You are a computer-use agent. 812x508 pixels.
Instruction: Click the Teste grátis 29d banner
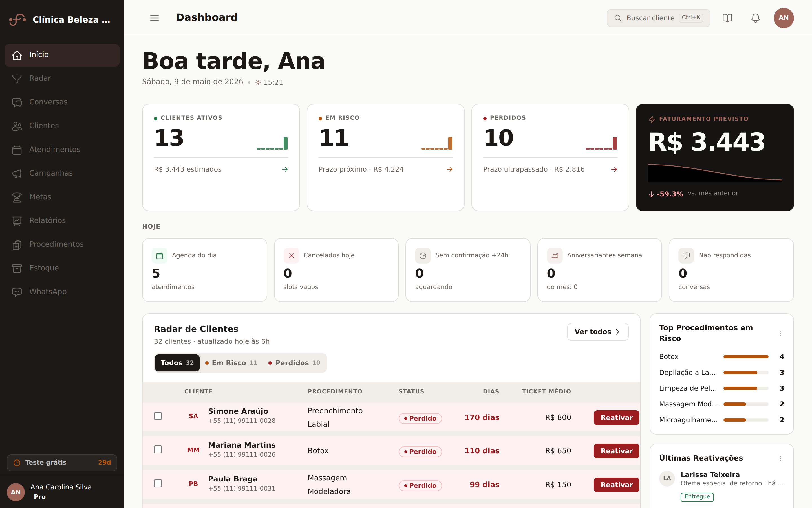62,463
